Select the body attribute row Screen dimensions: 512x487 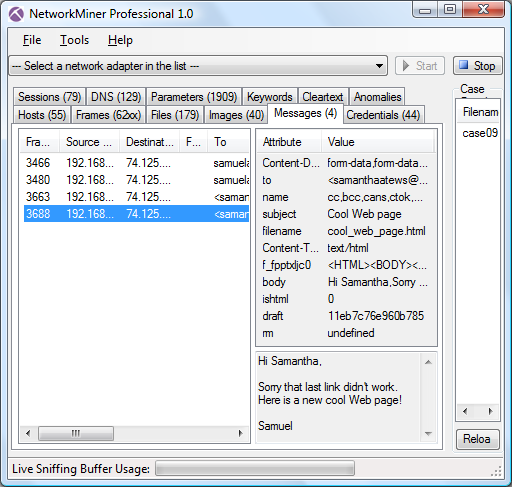tap(346, 282)
